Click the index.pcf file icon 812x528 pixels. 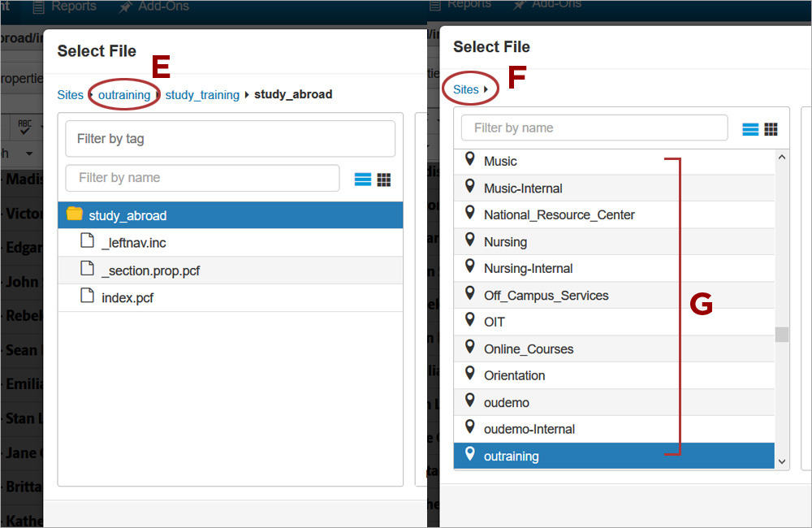pos(87,296)
